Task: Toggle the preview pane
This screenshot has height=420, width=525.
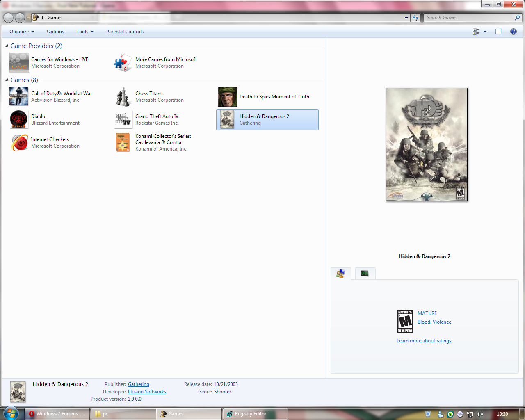Action: [498, 31]
